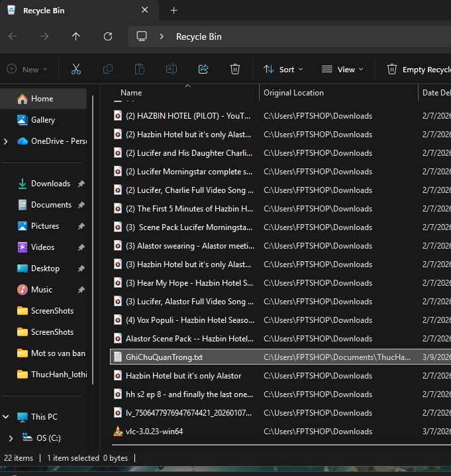Expand the OS (C:) drive node
The height and width of the screenshot is (476, 451).
tap(11, 438)
